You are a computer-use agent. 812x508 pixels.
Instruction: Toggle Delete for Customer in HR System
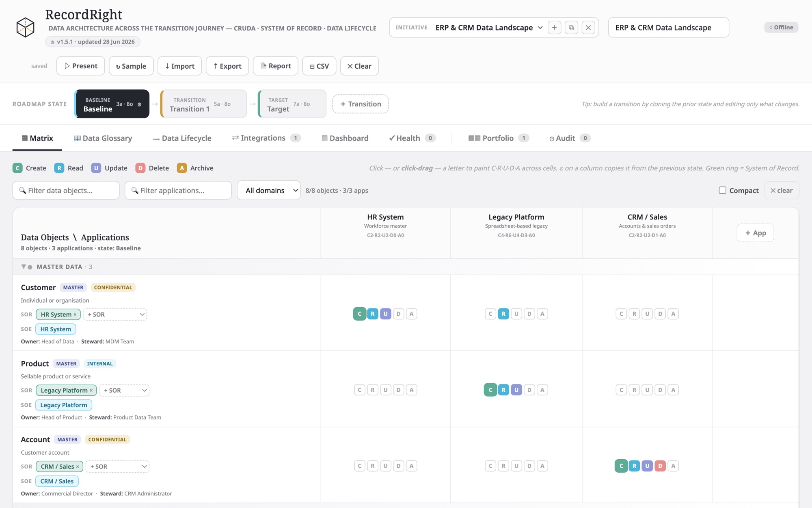399,314
